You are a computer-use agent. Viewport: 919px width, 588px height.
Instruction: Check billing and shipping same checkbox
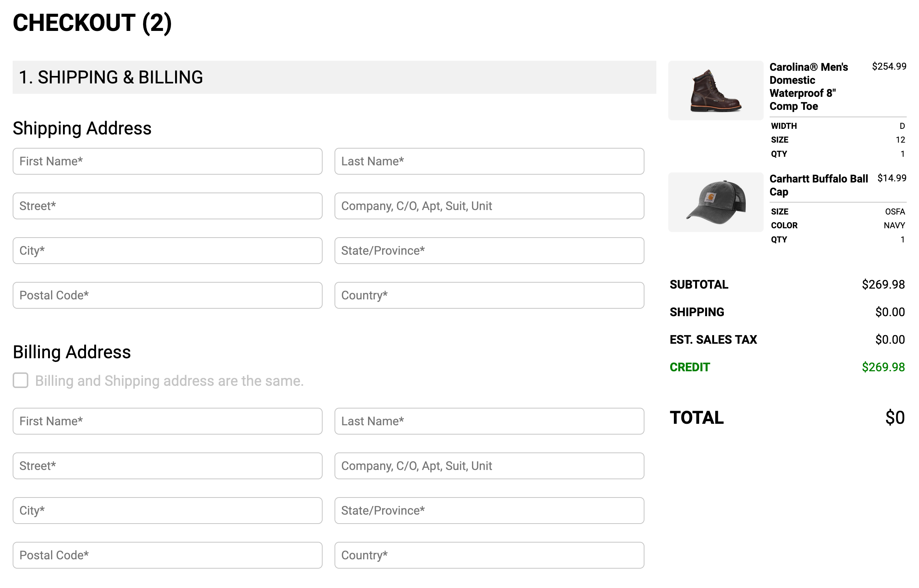click(20, 380)
